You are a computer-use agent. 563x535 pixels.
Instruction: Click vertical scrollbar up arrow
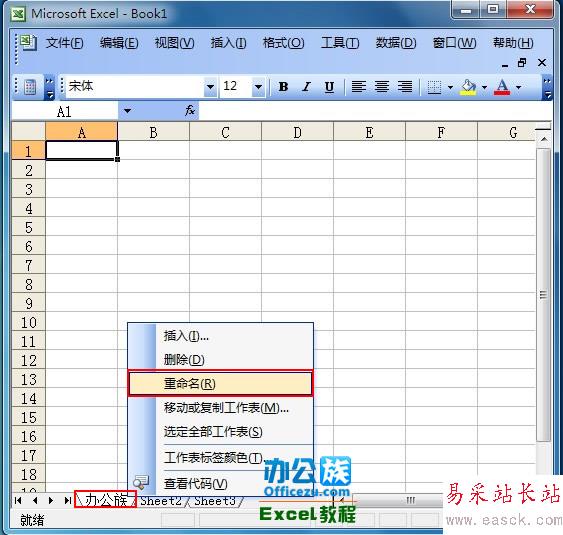(544, 139)
